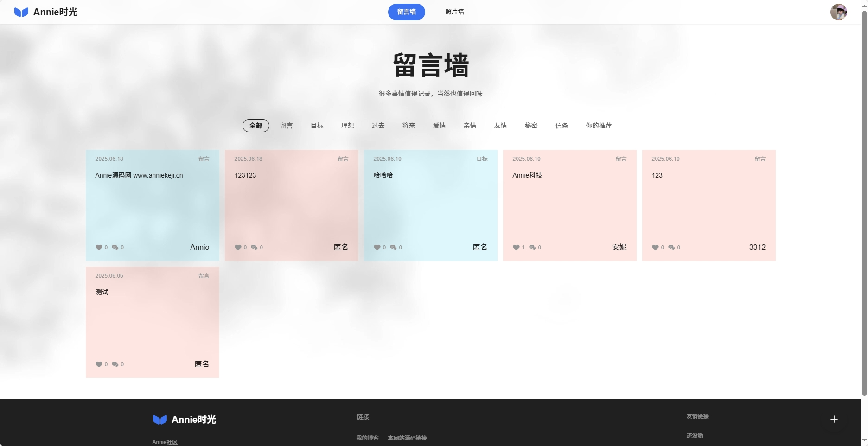868x446 pixels.
Task: Click the 本网站源码链接 footer link
Action: tap(407, 438)
